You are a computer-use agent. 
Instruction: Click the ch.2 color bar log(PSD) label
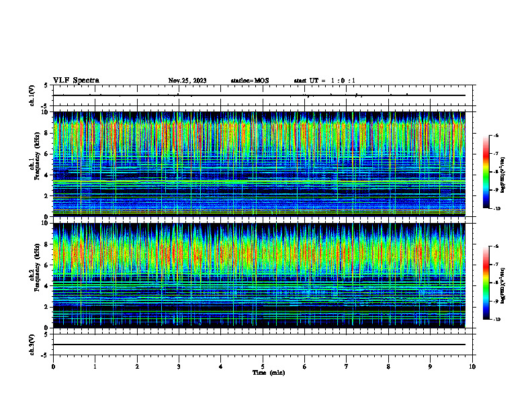click(x=503, y=285)
